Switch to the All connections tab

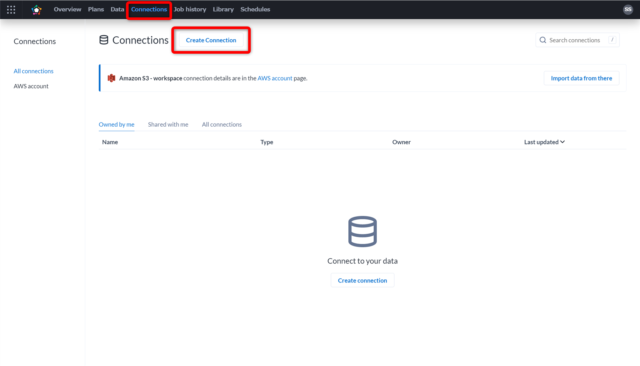(222, 124)
